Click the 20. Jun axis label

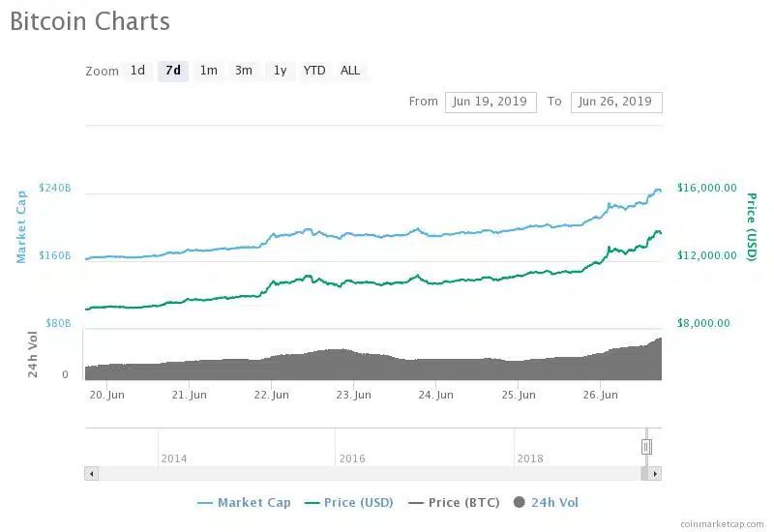pyautogui.click(x=107, y=395)
